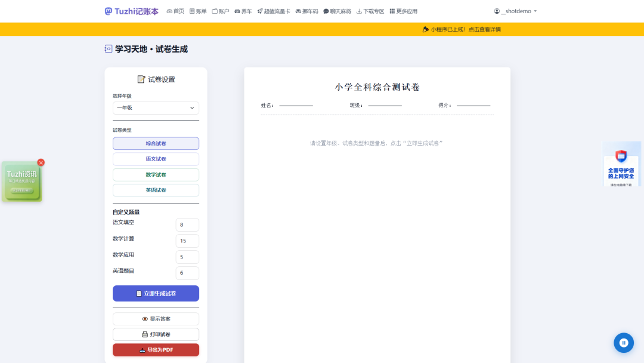Click the 班级 label on paper
Viewport: 644px width, 363px height.
point(355,106)
